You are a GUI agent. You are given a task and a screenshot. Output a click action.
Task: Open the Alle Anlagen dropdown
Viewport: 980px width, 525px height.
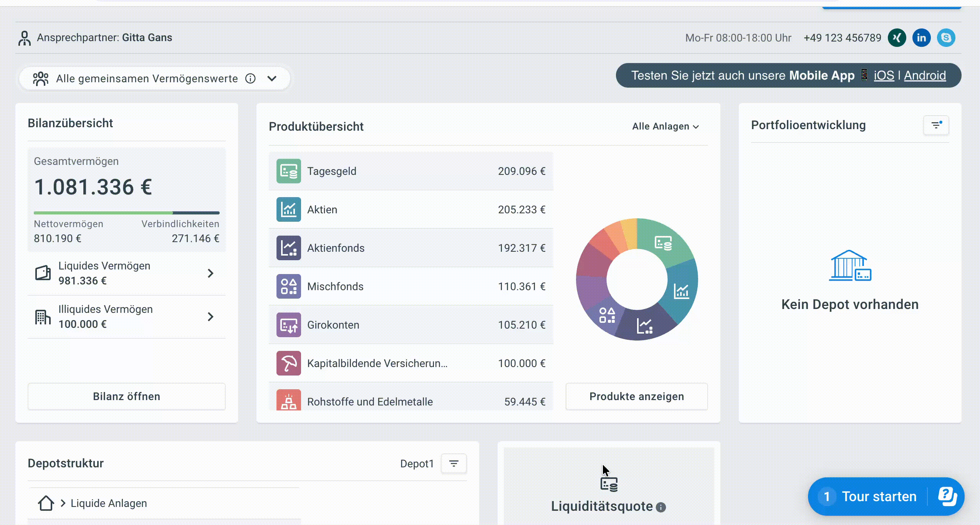click(665, 126)
